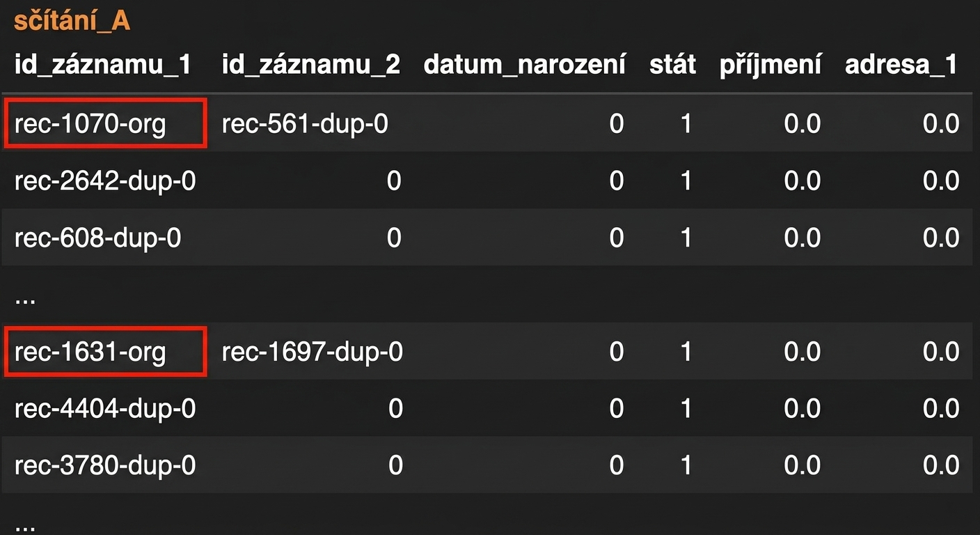This screenshot has height=535, width=980.
Task: Select stát value in rec-1631-org row
Action: pos(686,352)
